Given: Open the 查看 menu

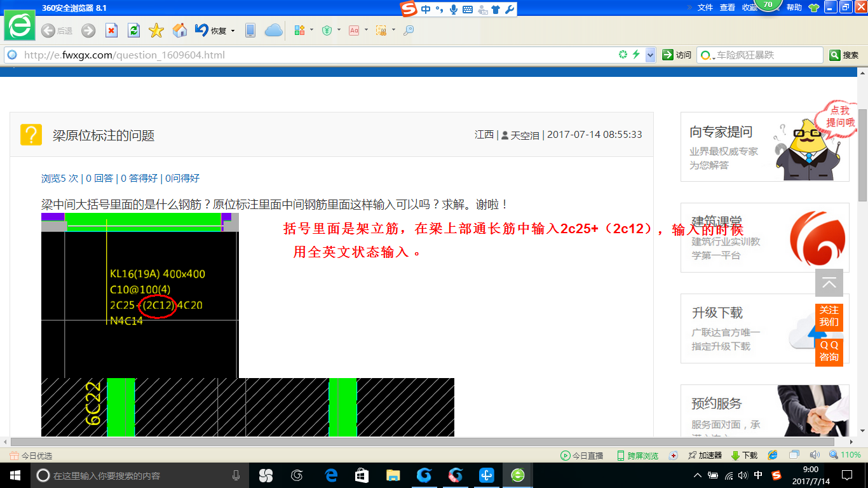Looking at the screenshot, I should [x=728, y=8].
